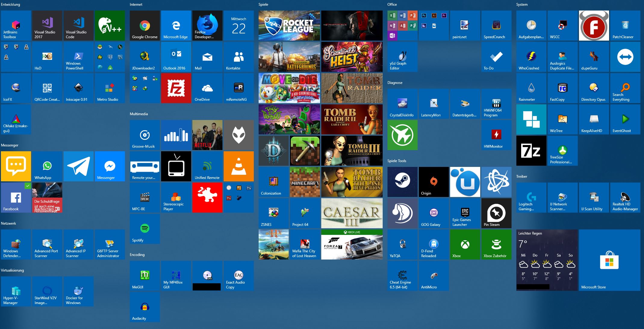Open the Steam tile in Spiele Tools
Image resolution: width=644 pixels, height=329 pixels.
click(403, 182)
